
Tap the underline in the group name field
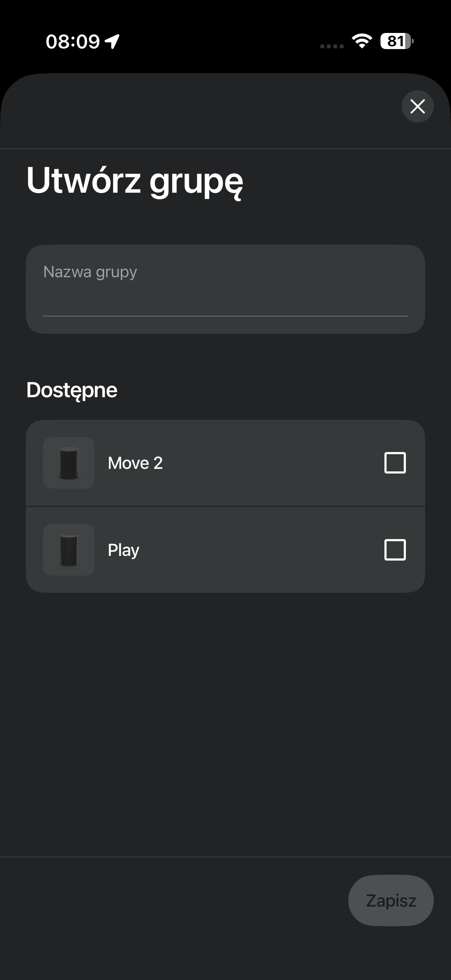[x=225, y=316]
